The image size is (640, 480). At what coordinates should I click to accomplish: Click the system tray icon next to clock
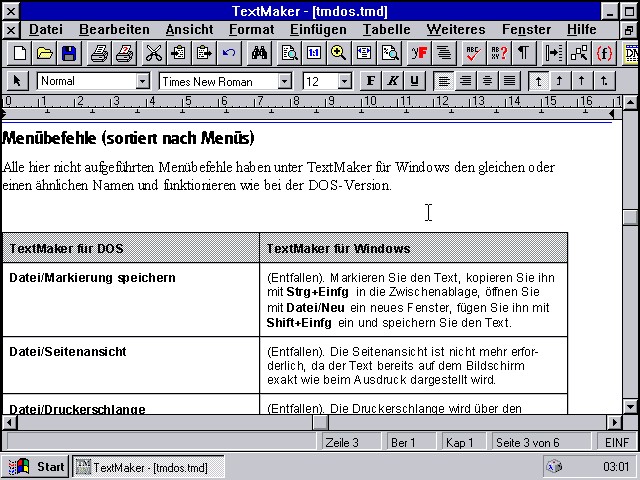click(555, 466)
